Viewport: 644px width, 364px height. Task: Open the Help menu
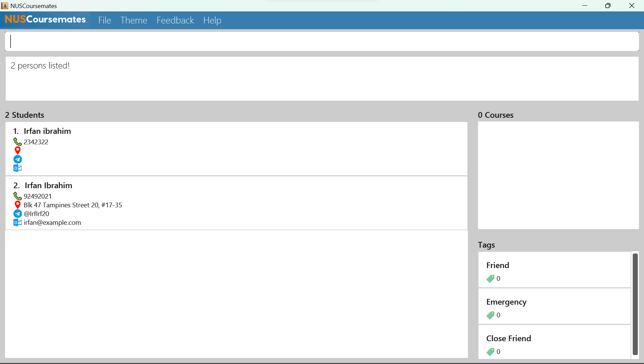click(x=212, y=20)
